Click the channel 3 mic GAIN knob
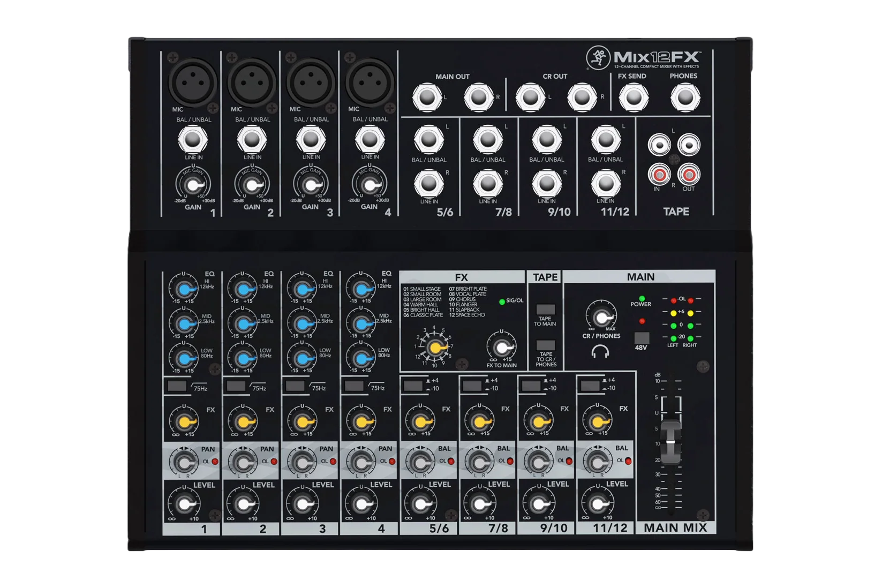The width and height of the screenshot is (882, 588). coord(311,185)
